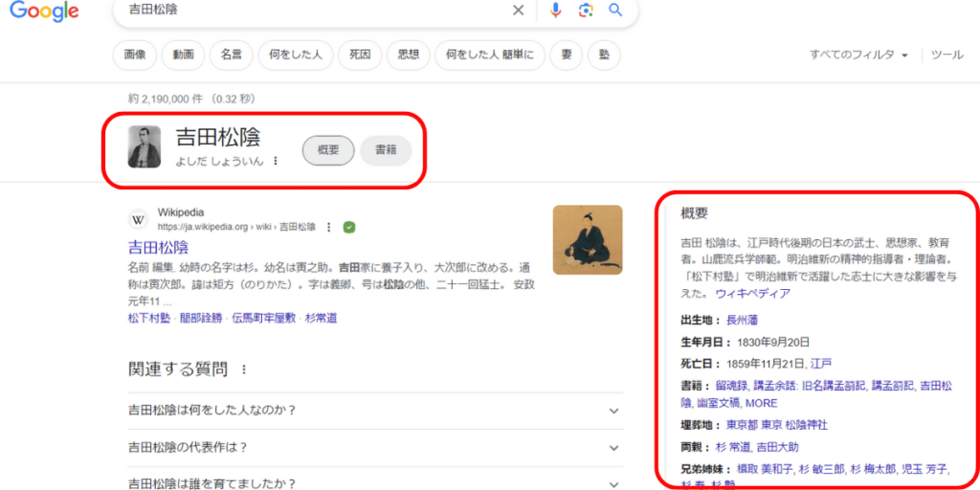Open the 楫取 美和子 sibling link
The image size is (980, 490).
765,469
